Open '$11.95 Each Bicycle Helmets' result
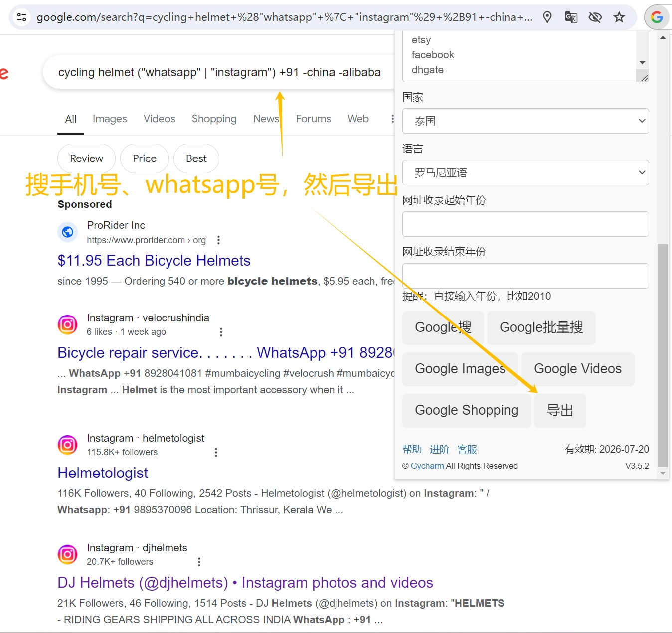Viewport: 672px width, 633px height. click(154, 260)
